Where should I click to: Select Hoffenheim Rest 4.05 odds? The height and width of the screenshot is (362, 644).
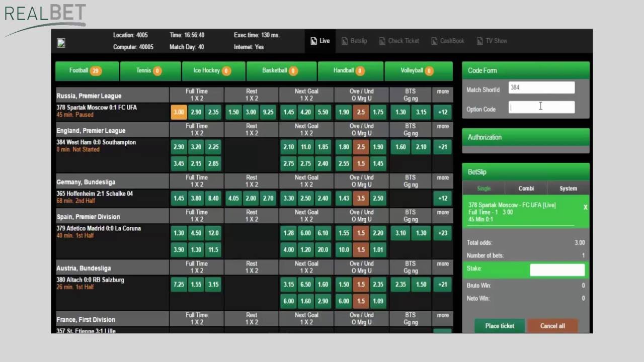(233, 198)
